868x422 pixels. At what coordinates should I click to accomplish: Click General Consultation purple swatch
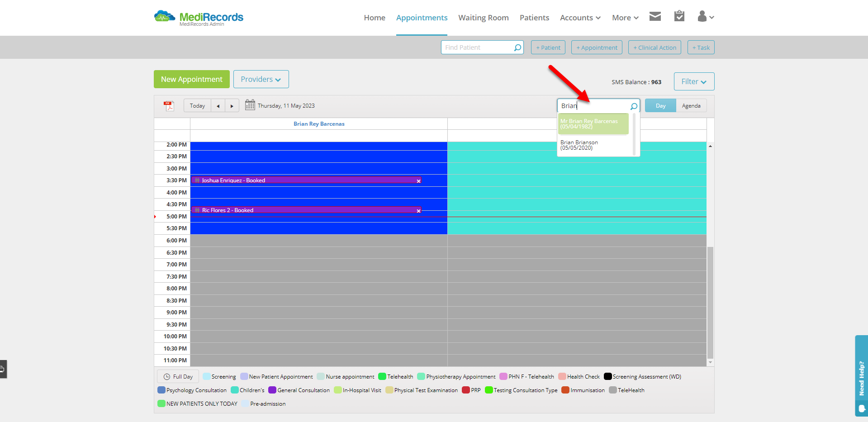(272, 390)
